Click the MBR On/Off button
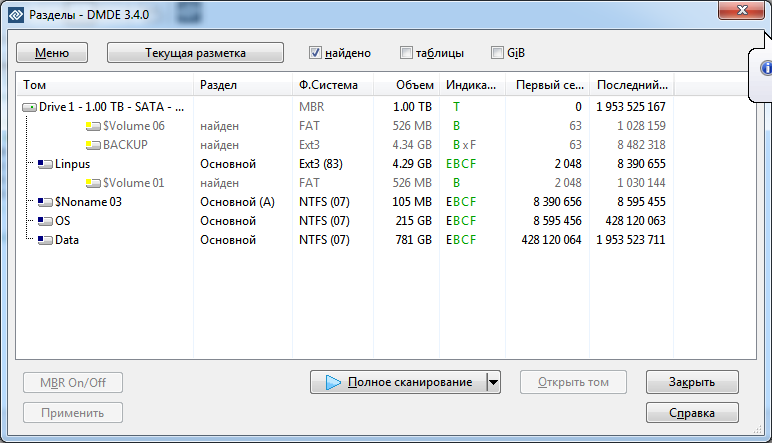This screenshot has width=772, height=443. [73, 383]
